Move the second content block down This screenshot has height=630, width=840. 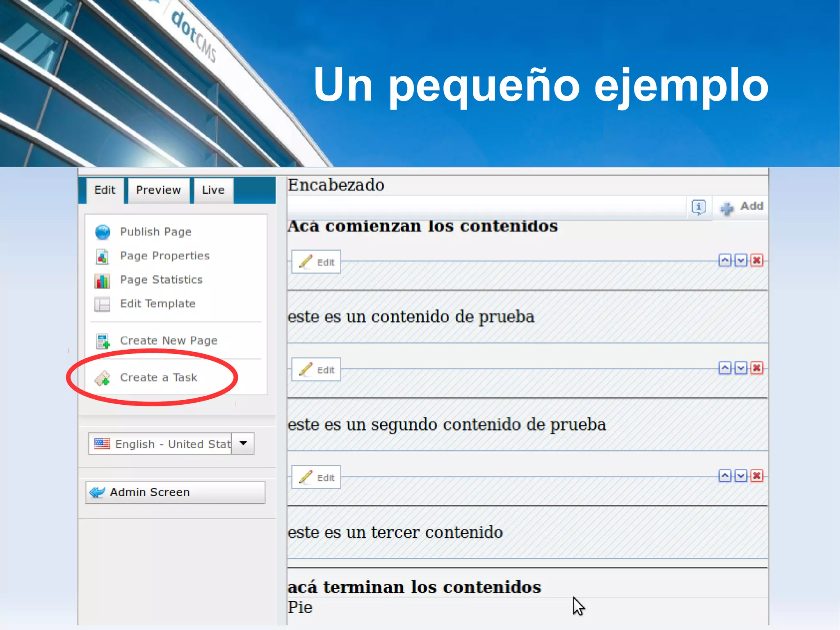tap(741, 369)
